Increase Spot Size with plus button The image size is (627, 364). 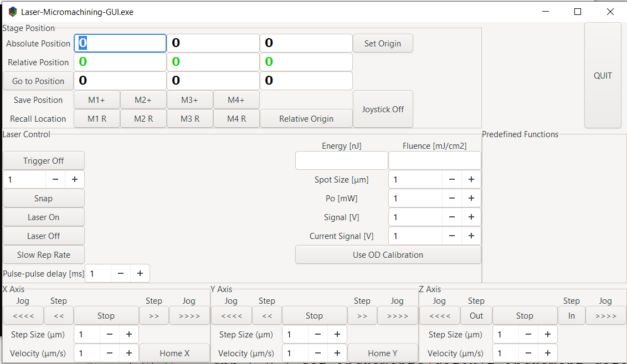[471, 180]
